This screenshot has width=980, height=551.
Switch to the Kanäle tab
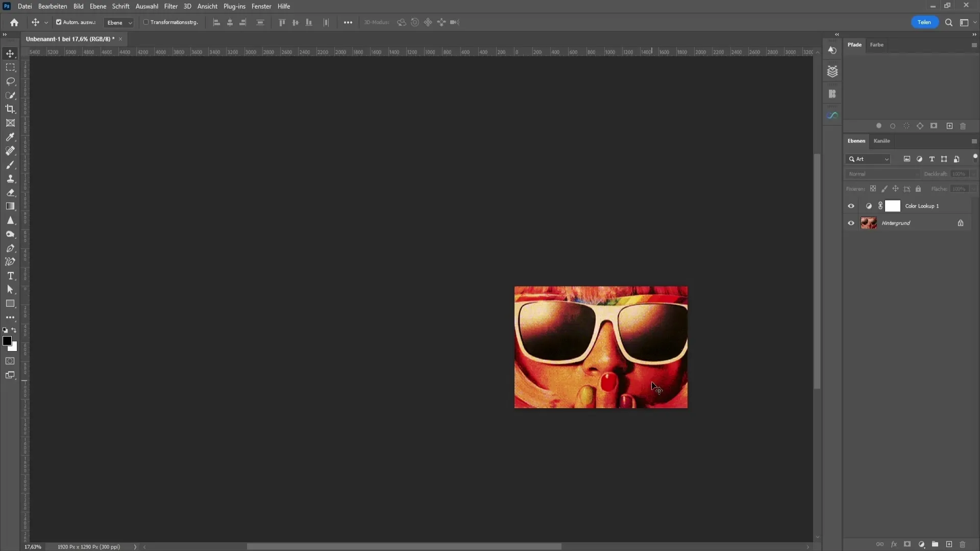pyautogui.click(x=881, y=141)
